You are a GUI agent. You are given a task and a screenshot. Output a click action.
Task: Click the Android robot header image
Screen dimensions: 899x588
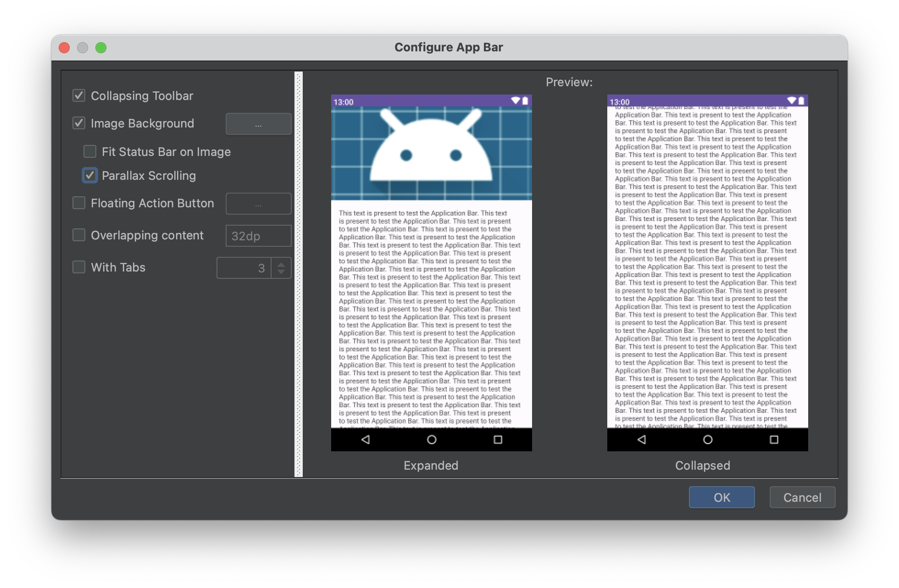click(431, 153)
